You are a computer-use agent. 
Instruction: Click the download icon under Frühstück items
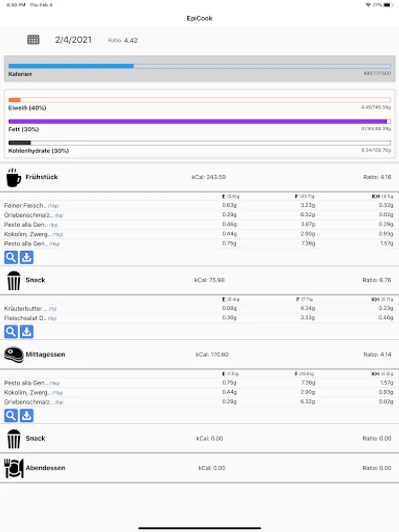coord(27,258)
